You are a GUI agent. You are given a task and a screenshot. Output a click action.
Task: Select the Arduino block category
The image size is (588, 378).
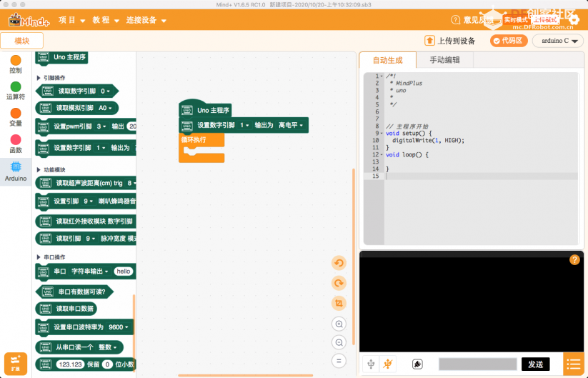16,171
